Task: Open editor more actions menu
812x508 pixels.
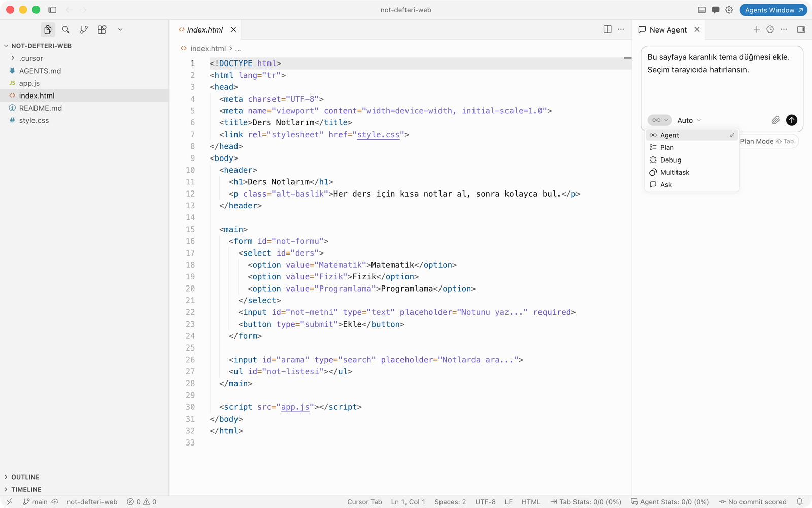Action: 621,29
